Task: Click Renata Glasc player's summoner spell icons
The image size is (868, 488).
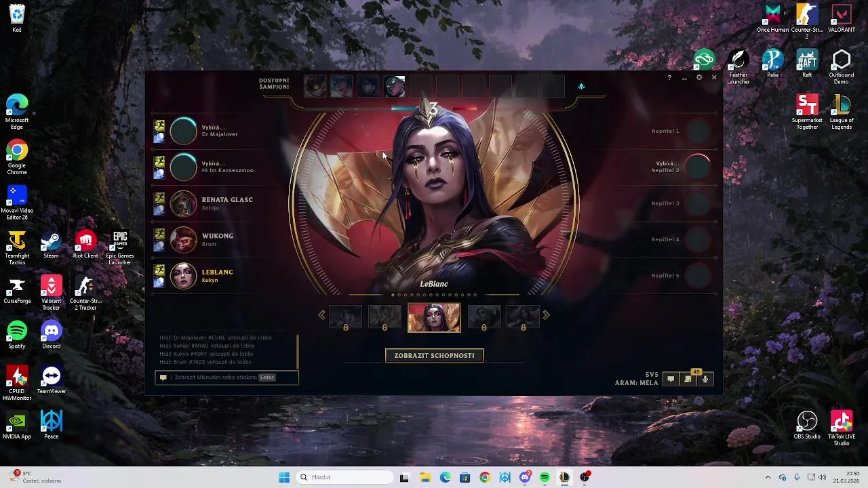Action: click(159, 203)
